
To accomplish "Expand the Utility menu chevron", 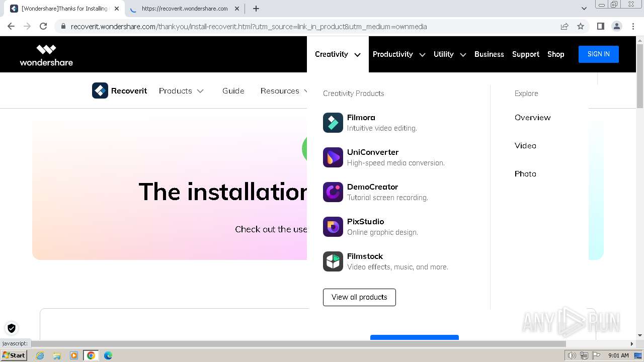I will [x=463, y=54].
